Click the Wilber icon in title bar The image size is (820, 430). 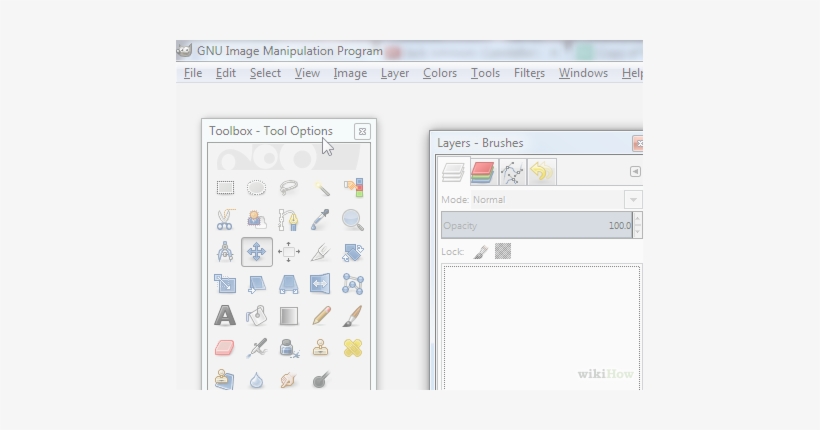184,50
